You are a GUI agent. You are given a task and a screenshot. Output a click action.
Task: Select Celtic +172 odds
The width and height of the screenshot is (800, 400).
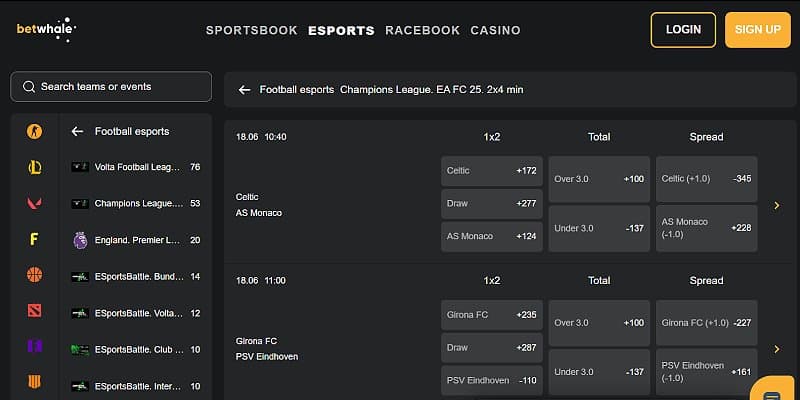pos(491,171)
